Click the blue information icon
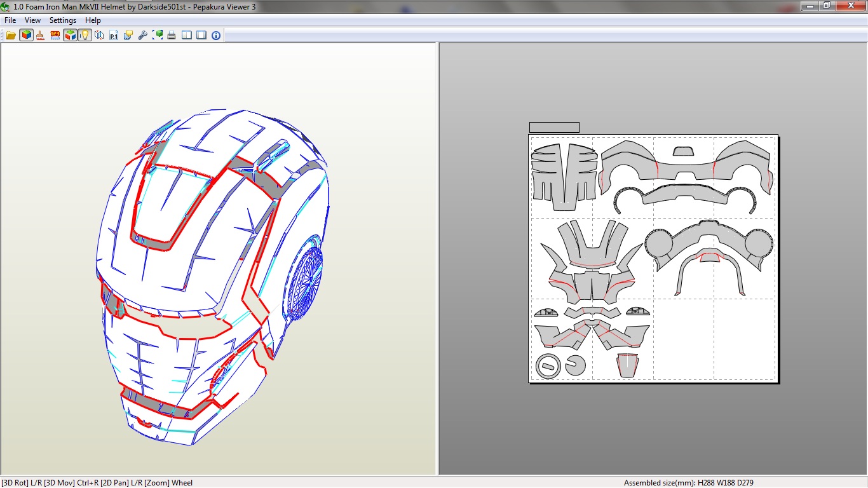The width and height of the screenshot is (868, 488). (x=216, y=35)
